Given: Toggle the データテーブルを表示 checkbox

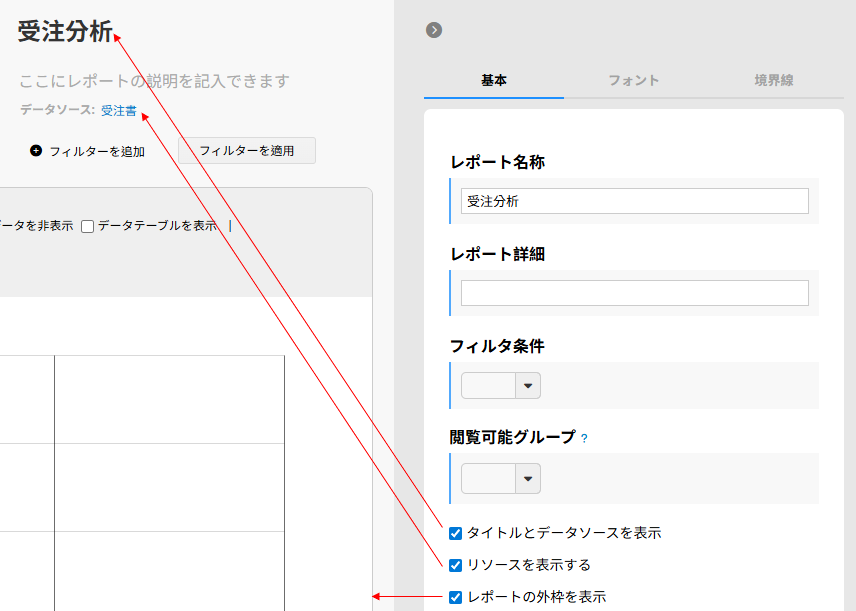Looking at the screenshot, I should [88, 226].
